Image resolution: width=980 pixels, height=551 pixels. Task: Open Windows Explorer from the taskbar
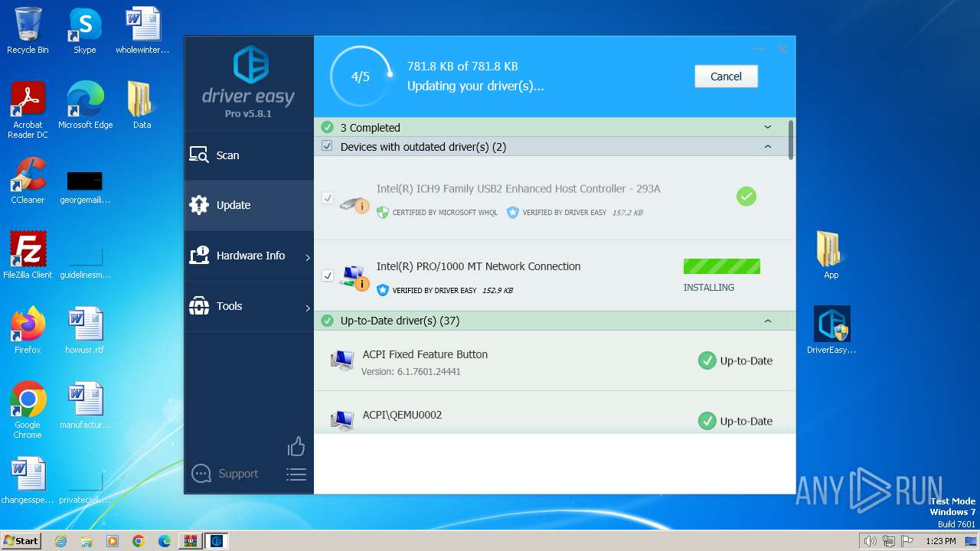(x=87, y=541)
